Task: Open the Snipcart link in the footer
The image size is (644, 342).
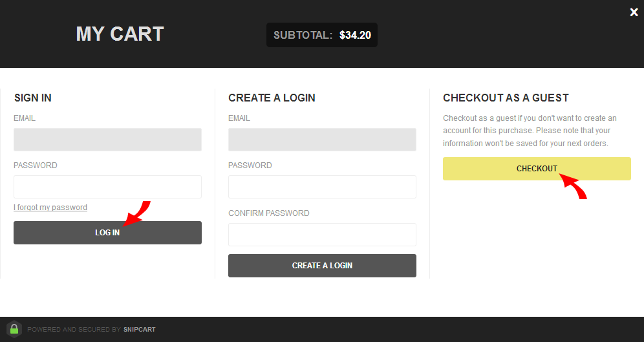Action: coord(139,329)
